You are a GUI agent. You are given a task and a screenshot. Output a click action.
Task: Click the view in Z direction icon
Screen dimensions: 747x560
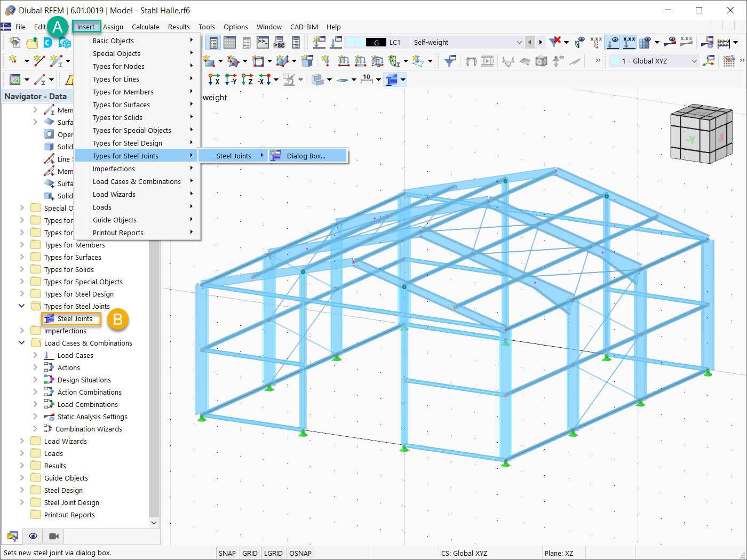[x=247, y=79]
